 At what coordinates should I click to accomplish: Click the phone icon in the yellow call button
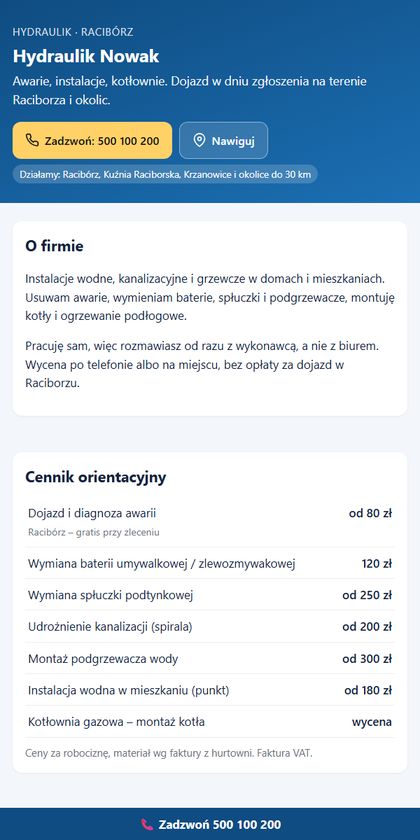(32, 141)
